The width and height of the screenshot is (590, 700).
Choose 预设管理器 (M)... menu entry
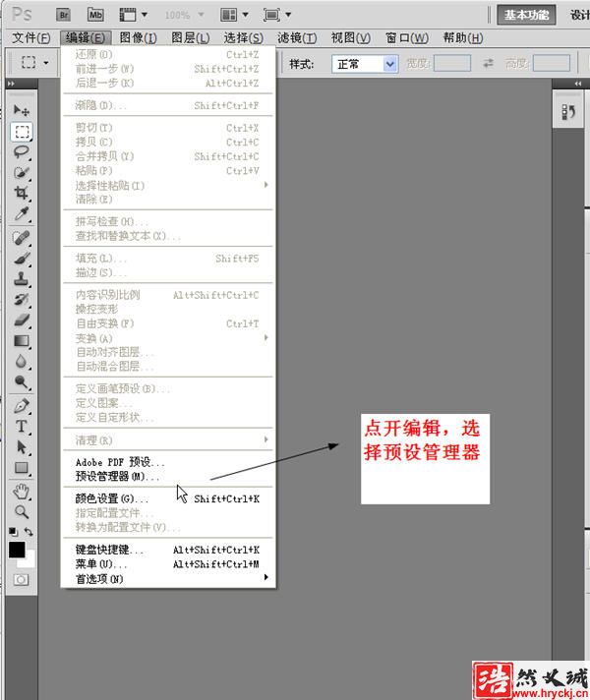tap(168, 477)
